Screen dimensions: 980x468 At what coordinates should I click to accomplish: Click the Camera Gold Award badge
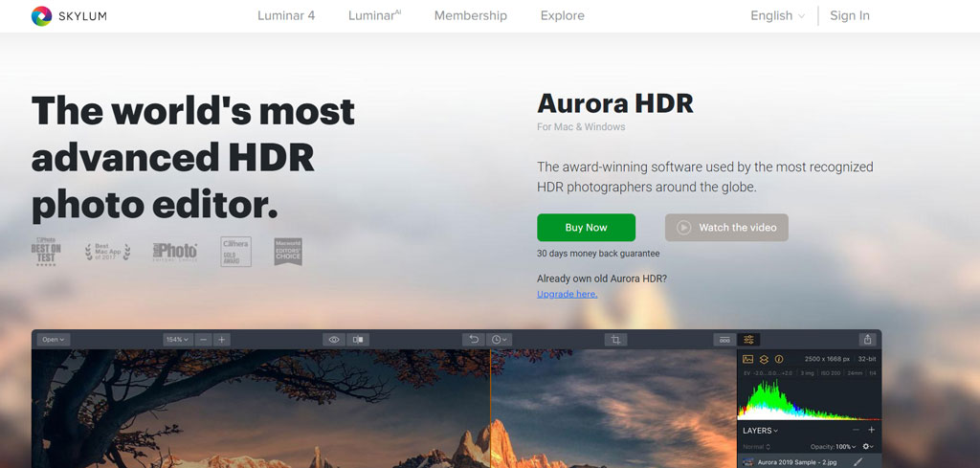pos(235,251)
